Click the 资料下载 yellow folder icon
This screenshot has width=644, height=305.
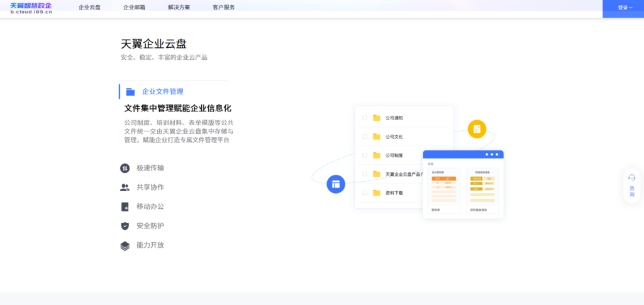pyautogui.click(x=377, y=192)
